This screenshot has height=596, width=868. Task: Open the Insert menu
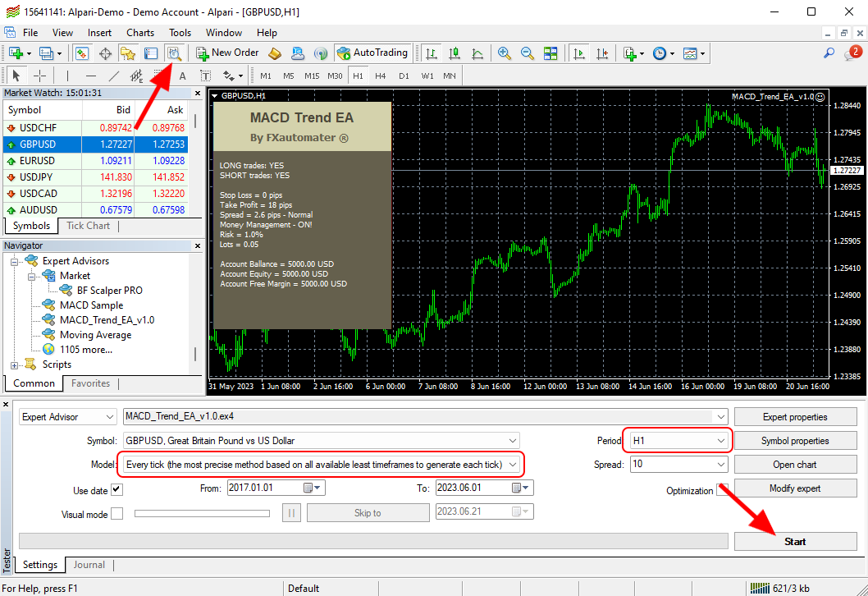click(x=99, y=33)
